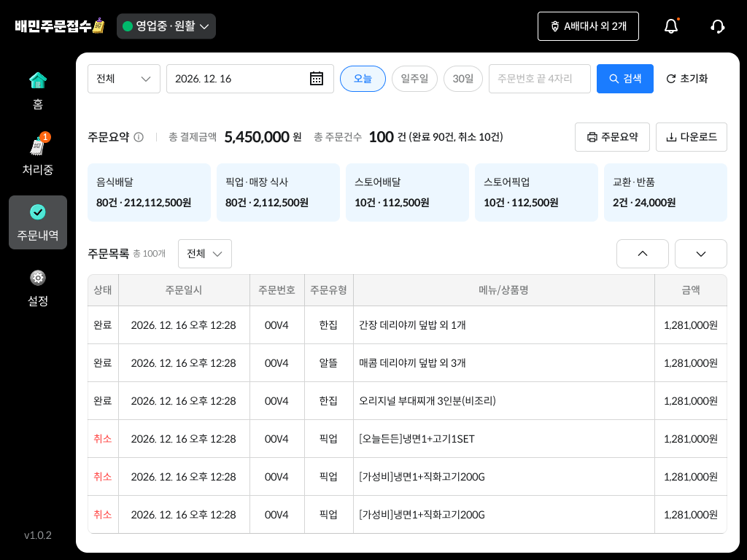Image resolution: width=747 pixels, height=560 pixels.
Task: Open 처리중 orders in sidebar
Action: (x=38, y=155)
